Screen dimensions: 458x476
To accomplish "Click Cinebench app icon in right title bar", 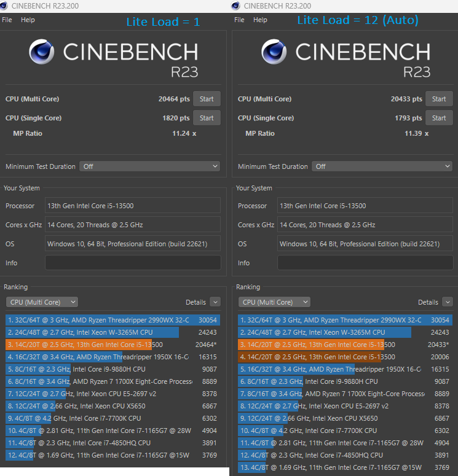I will [235, 6].
